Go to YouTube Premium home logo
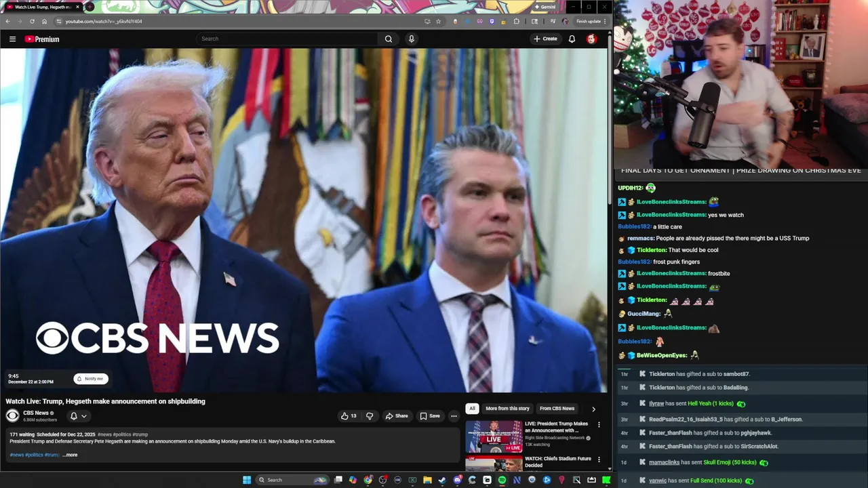Viewport: 868px width, 488px height. (42, 39)
